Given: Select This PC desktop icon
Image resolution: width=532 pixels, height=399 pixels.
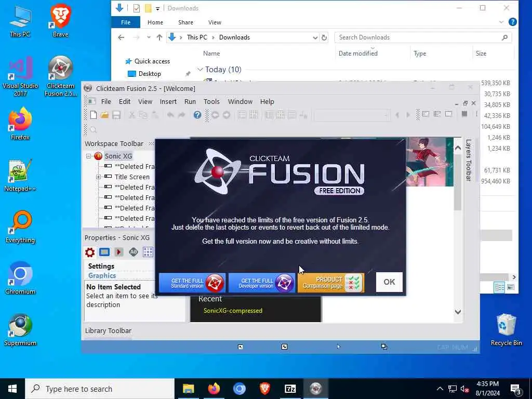Looking at the screenshot, I should (20, 21).
